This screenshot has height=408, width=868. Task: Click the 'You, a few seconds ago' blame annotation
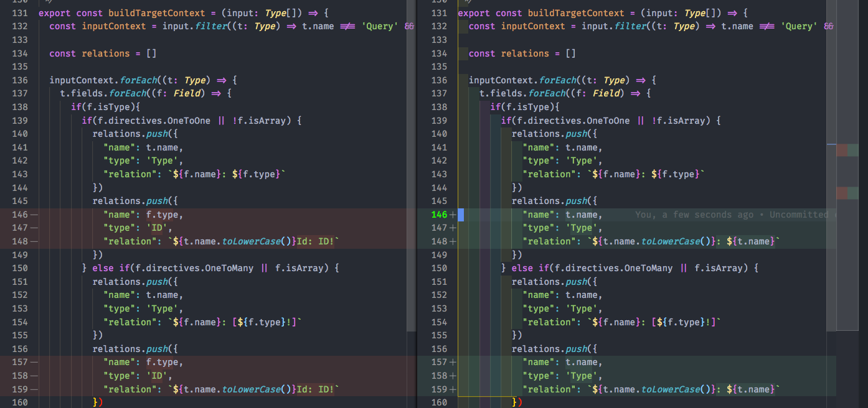pos(694,215)
